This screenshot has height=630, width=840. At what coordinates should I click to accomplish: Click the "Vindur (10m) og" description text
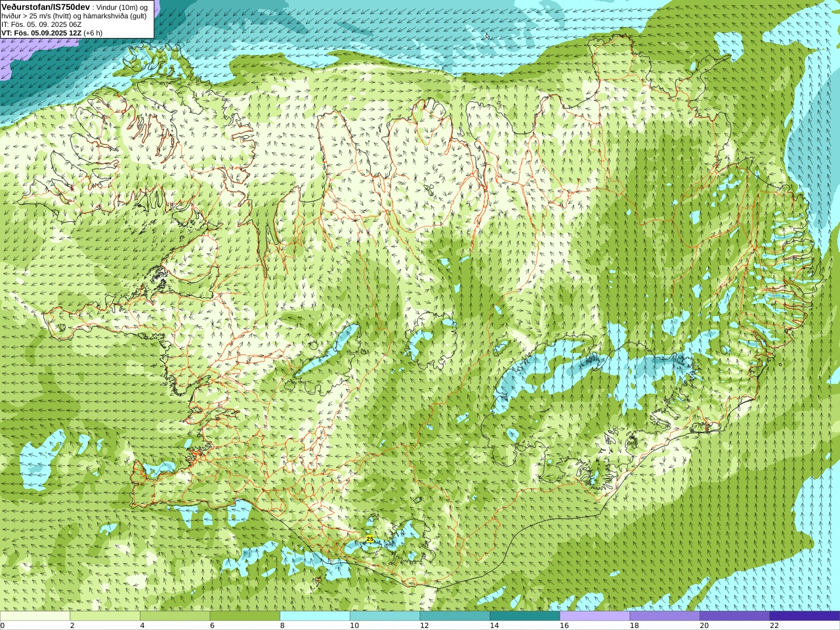click(x=122, y=7)
